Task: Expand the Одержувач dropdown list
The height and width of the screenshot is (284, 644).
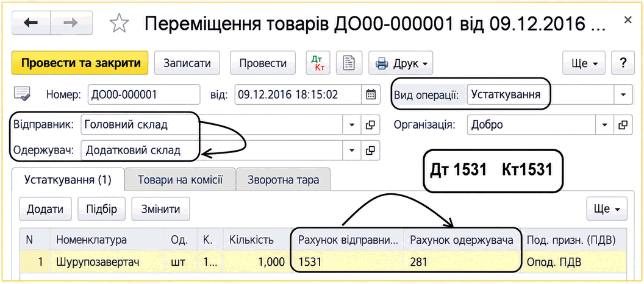Action: (x=352, y=150)
